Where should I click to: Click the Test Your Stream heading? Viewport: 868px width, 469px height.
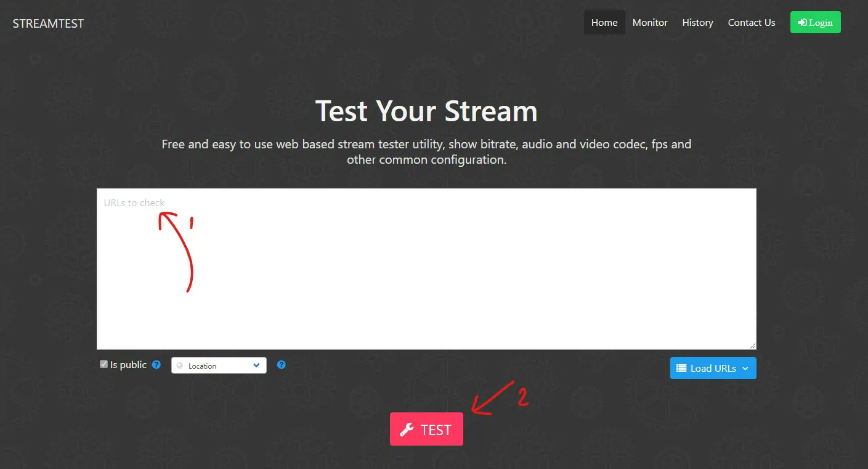click(x=426, y=111)
